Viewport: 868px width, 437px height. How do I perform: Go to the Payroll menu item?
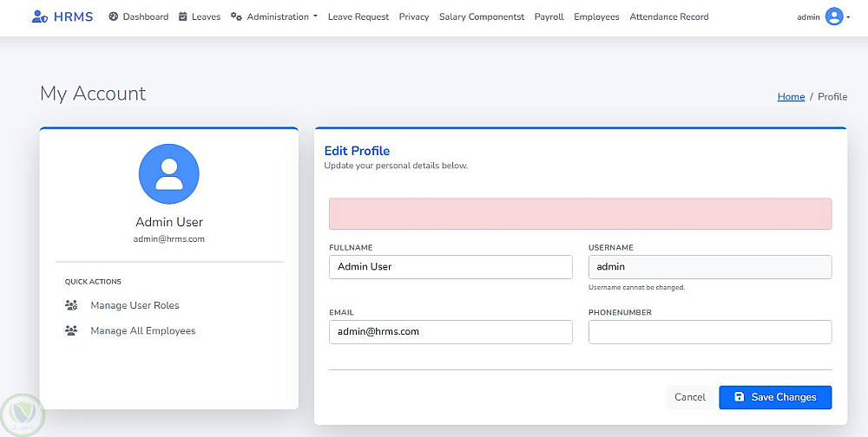(549, 16)
